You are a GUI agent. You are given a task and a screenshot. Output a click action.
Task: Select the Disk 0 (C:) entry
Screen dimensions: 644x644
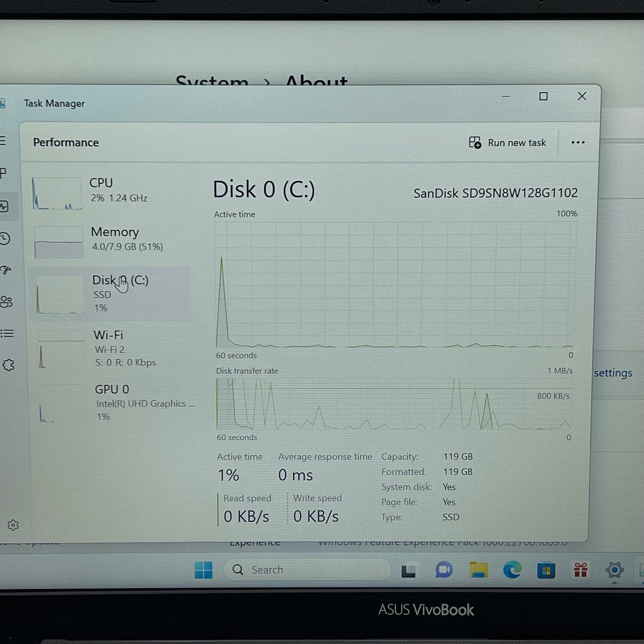click(x=111, y=293)
